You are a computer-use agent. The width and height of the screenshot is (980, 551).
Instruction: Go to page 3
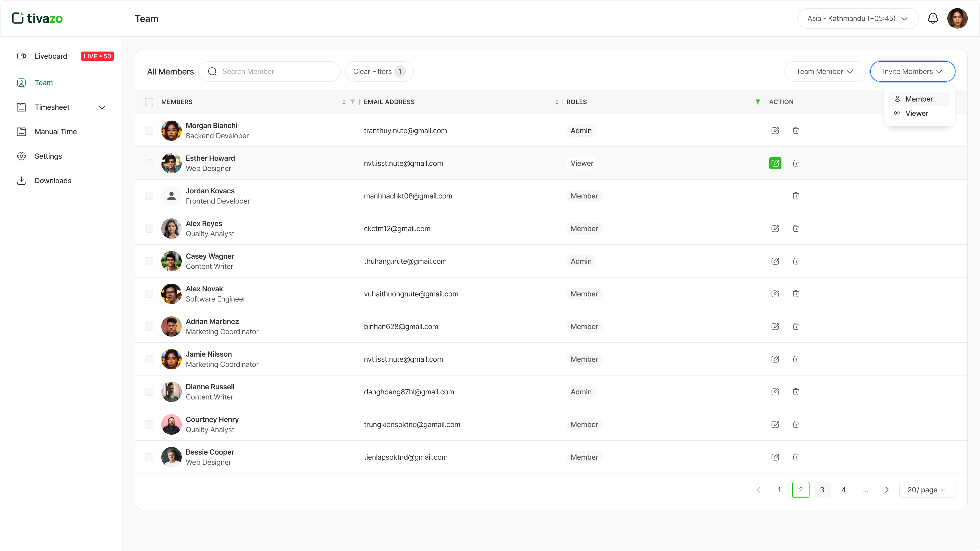[822, 490]
